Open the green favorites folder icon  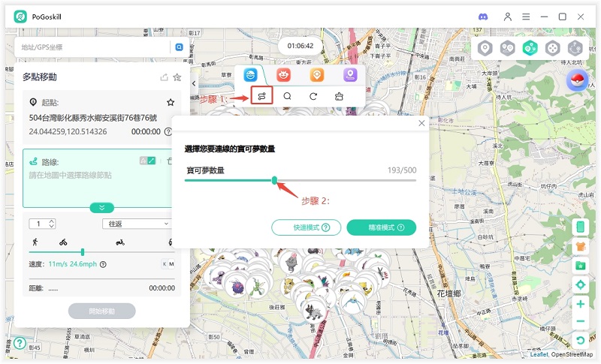click(x=580, y=265)
